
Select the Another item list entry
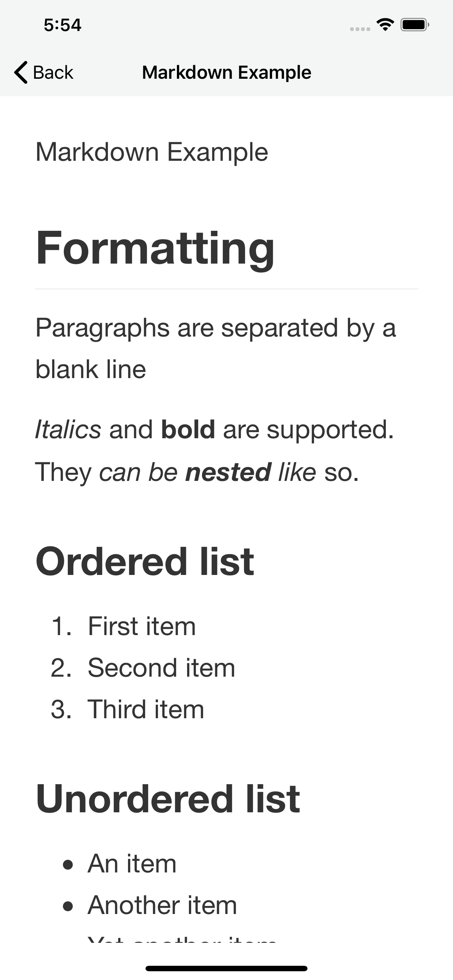pyautogui.click(x=162, y=905)
